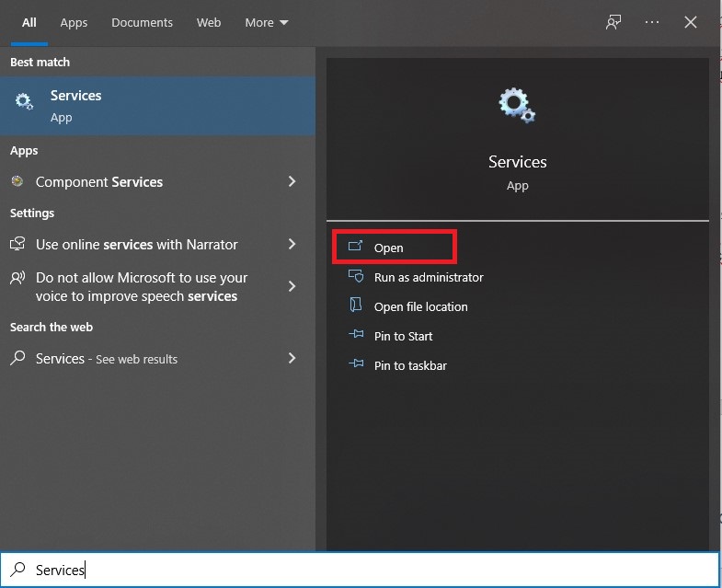
Task: Close the search panel
Action: [690, 22]
